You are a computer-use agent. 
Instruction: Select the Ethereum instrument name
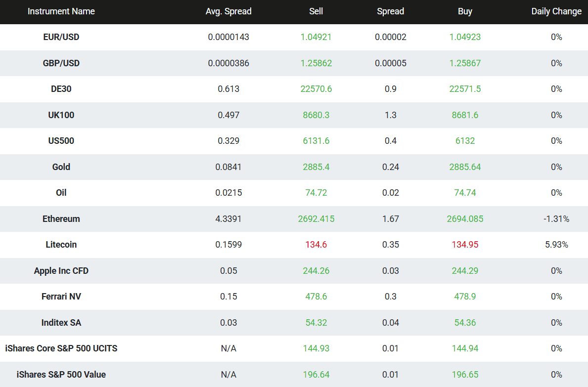(61, 219)
